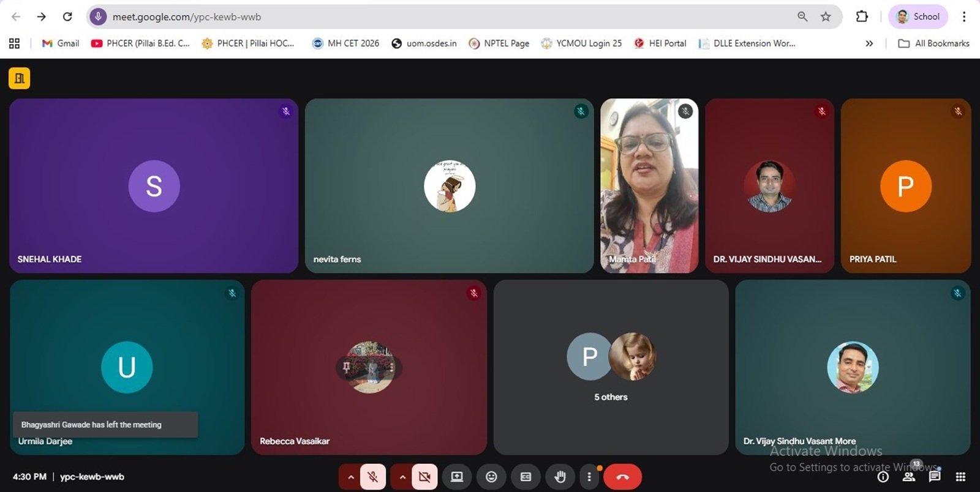
Task: Expand the video settings arrow
Action: [x=402, y=477]
